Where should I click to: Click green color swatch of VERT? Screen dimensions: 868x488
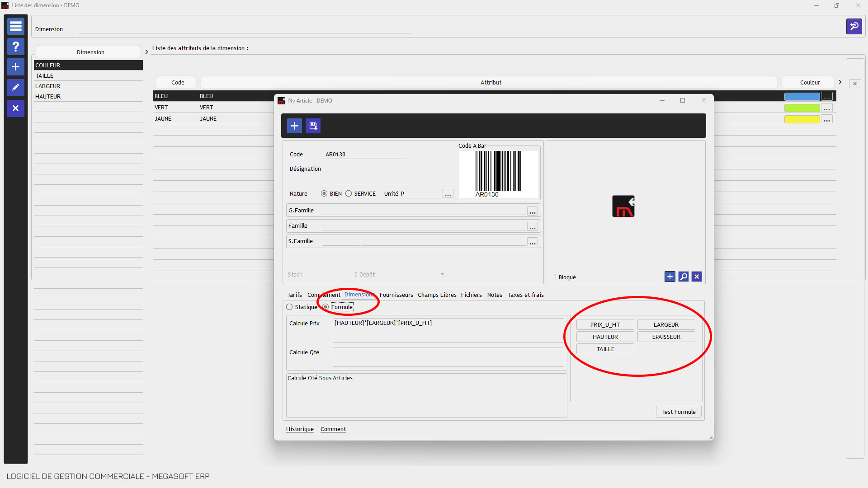802,108
